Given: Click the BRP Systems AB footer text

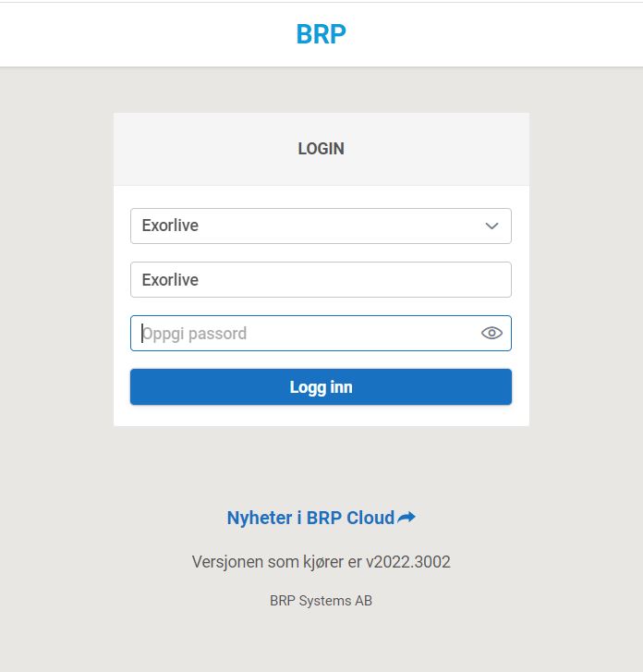Looking at the screenshot, I should tap(321, 601).
